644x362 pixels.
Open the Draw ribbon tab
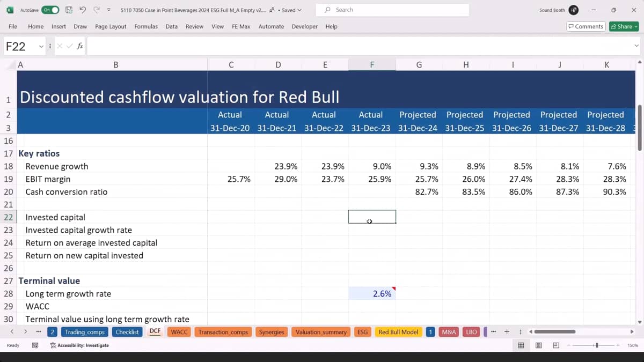[x=80, y=26]
